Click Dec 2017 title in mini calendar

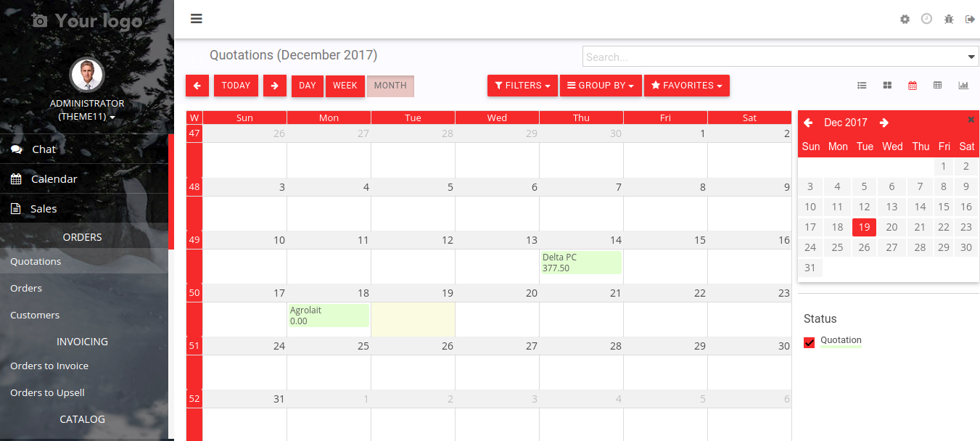(846, 123)
